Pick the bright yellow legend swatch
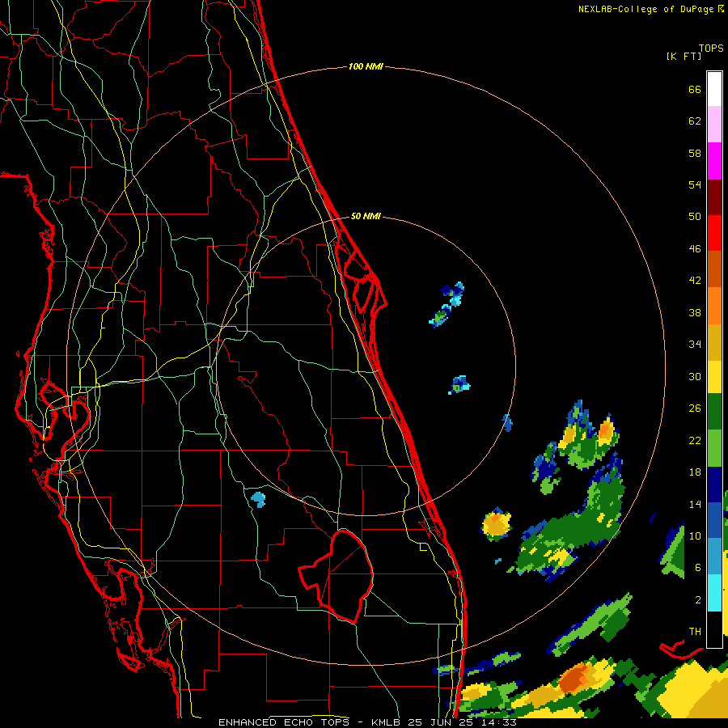This screenshot has height=728, width=728. coord(714,377)
